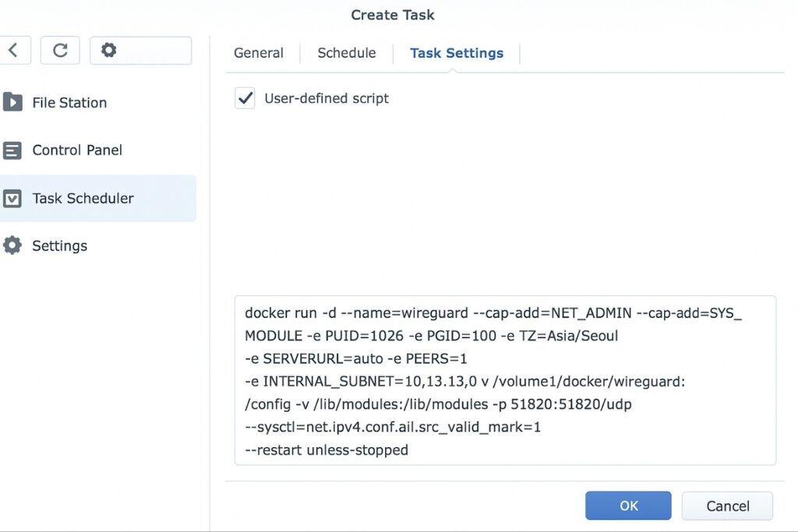
Task: Click the Control Panel sidebar icon
Action: (x=14, y=150)
